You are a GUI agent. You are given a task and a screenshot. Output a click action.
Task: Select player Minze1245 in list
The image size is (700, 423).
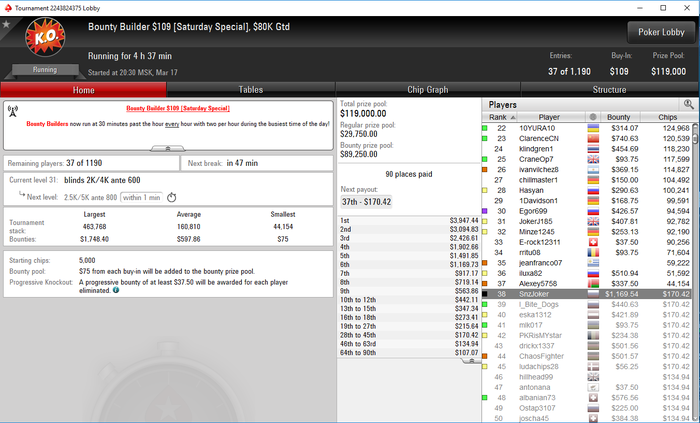tap(587, 232)
